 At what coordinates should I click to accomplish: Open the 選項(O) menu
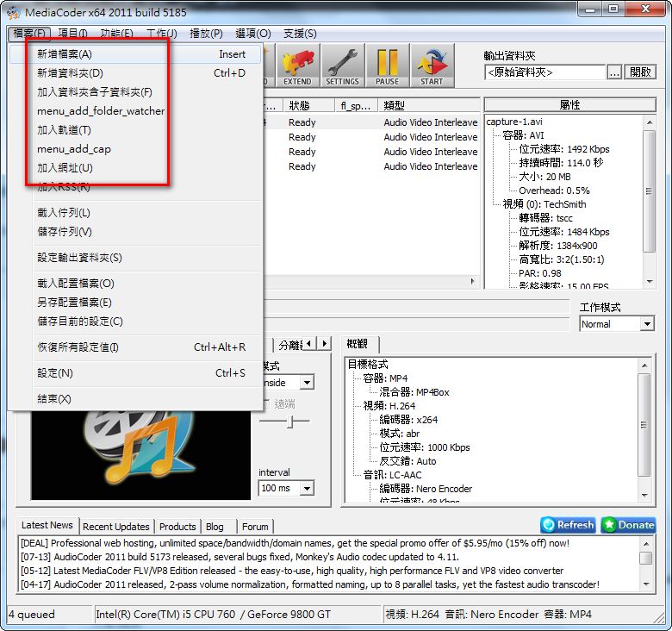[x=252, y=33]
